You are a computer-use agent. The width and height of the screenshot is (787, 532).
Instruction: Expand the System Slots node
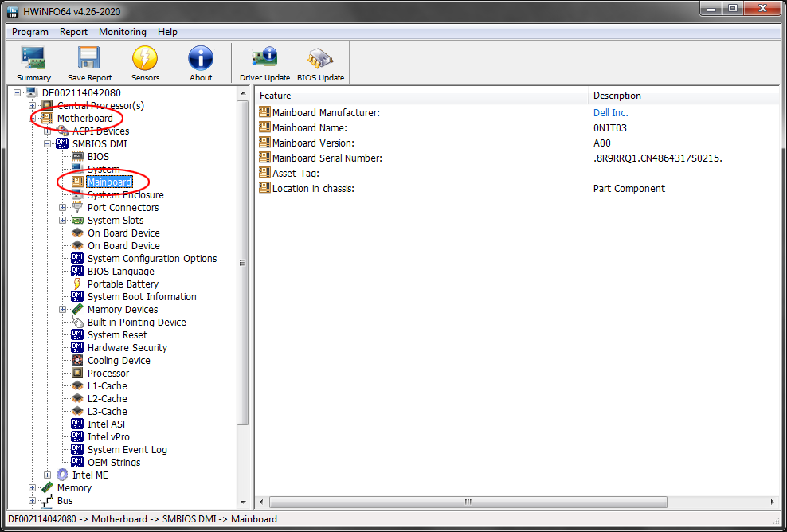pos(63,221)
